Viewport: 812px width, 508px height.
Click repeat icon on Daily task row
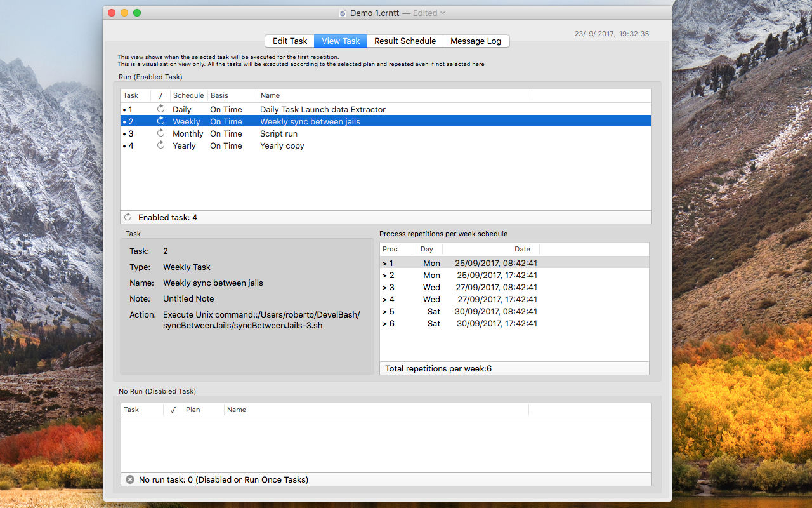[x=160, y=109]
